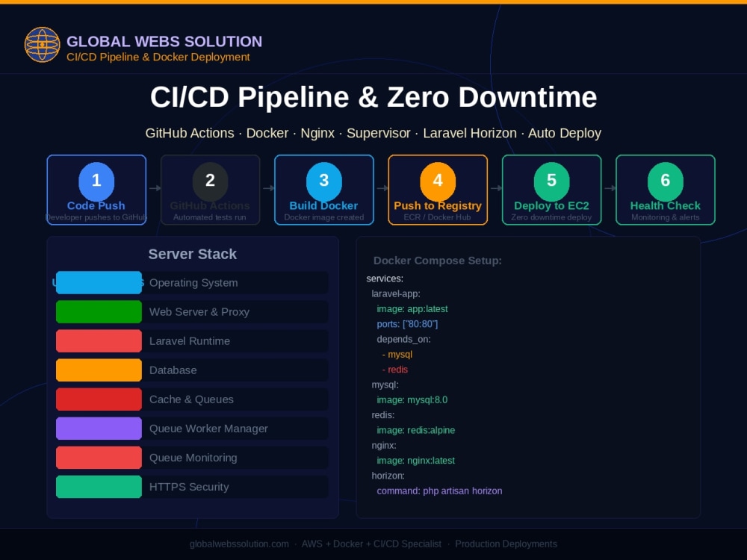Click the 'horizon:' service line

pos(388,476)
